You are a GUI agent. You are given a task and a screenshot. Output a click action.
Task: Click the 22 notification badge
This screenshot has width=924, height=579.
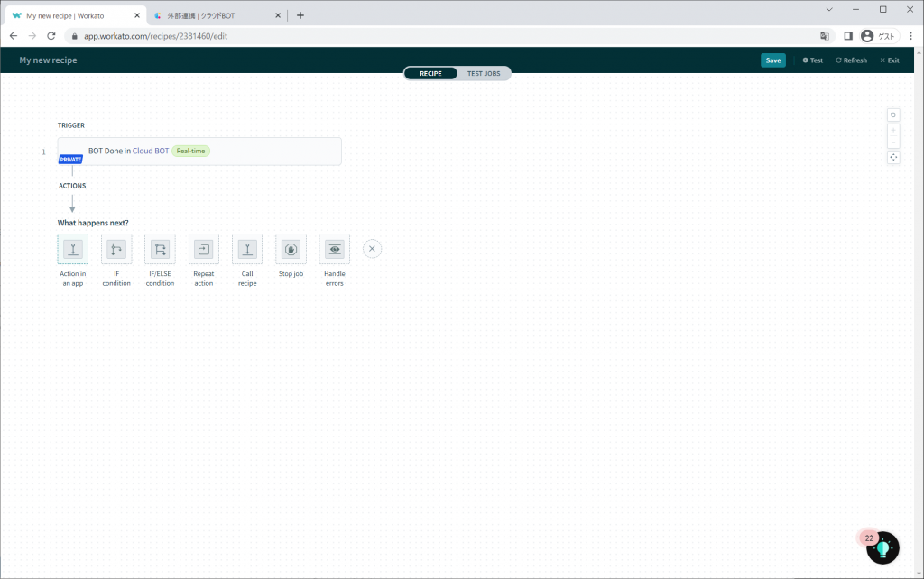pos(869,538)
